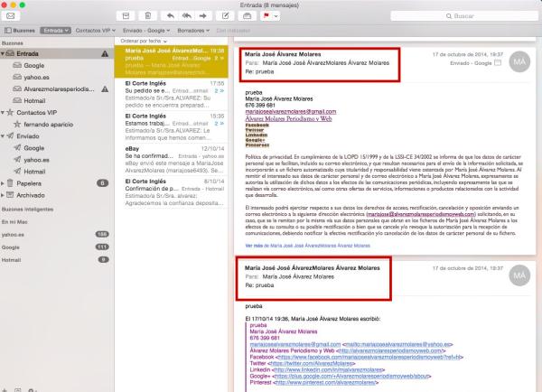Compose a new message with pencil icon
This screenshot has width=542, height=392.
(225, 16)
